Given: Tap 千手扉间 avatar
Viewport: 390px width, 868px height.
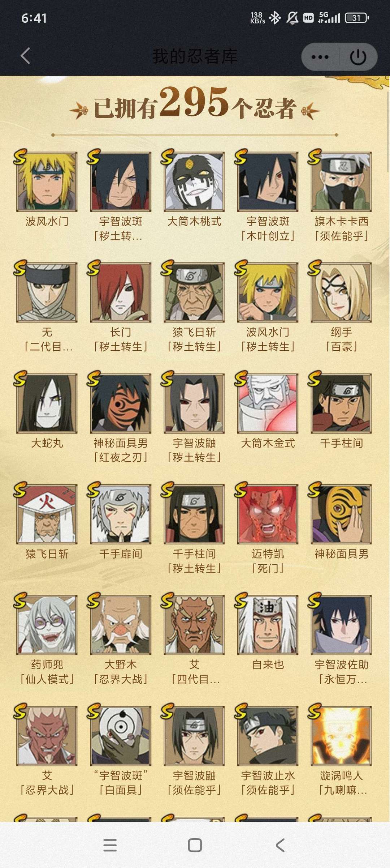Looking at the screenshot, I should coord(121,514).
